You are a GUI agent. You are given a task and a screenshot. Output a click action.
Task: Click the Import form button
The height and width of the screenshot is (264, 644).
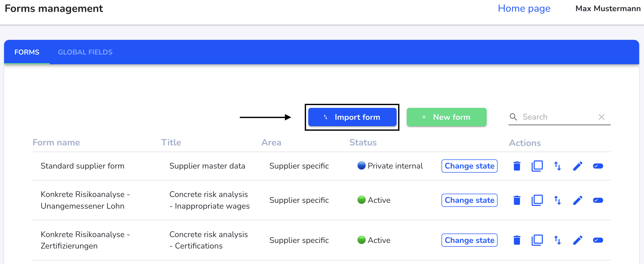coord(352,117)
